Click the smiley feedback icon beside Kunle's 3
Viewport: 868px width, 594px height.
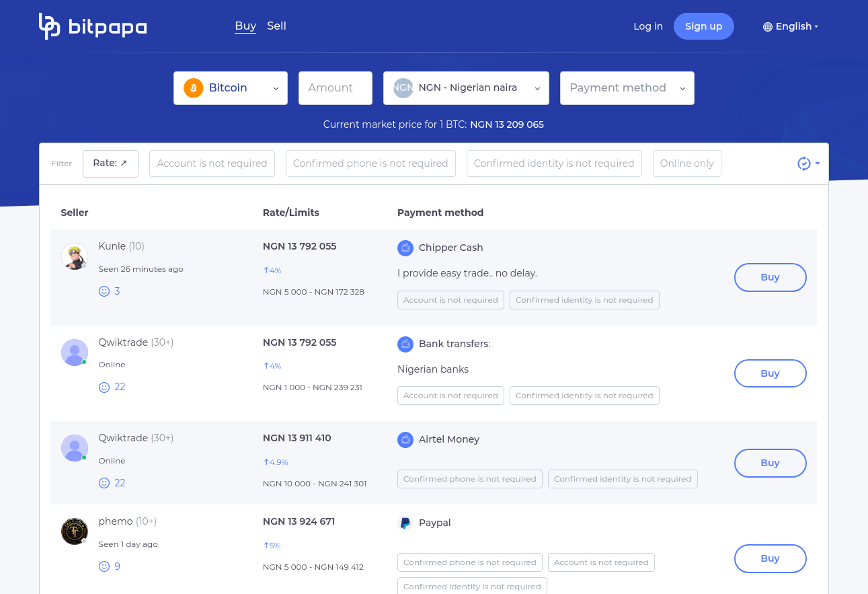tap(104, 291)
